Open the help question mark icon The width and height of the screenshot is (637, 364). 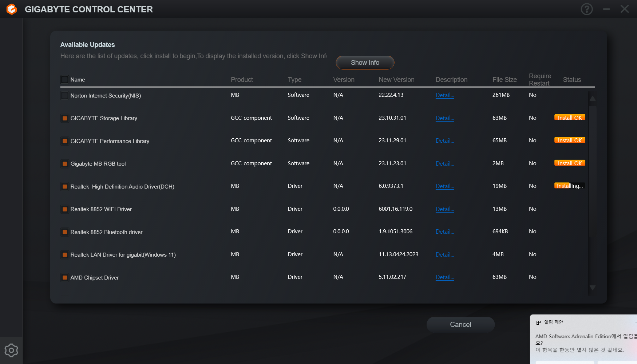[x=586, y=9]
